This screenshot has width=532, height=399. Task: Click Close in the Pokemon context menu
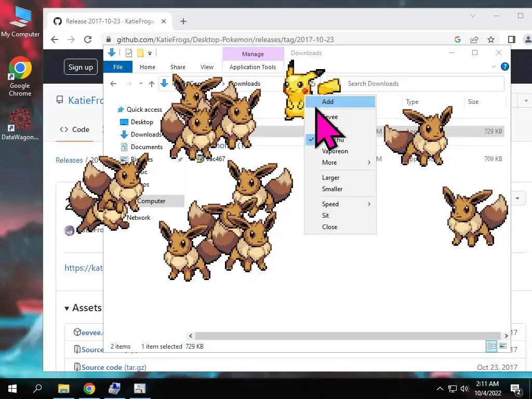click(x=340, y=227)
